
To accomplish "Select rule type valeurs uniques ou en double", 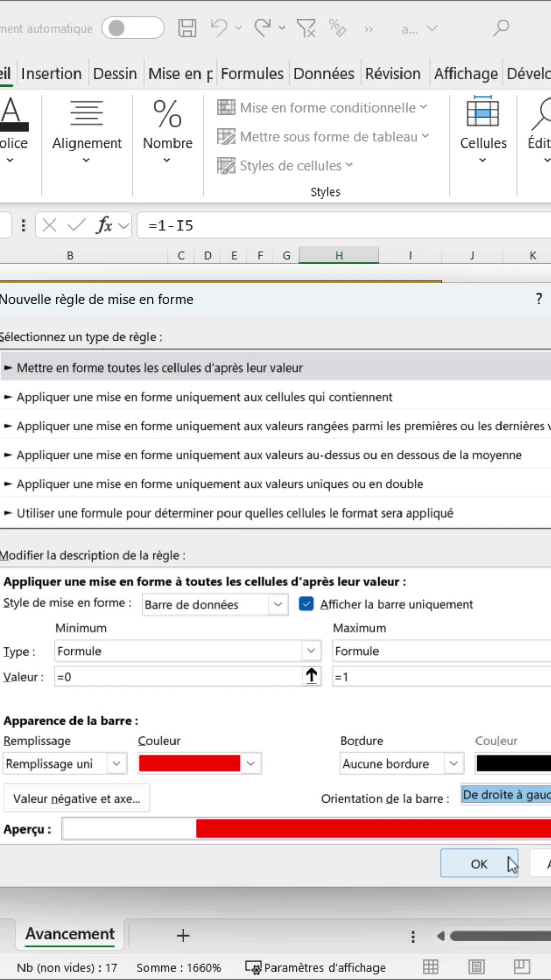I will click(x=275, y=484).
